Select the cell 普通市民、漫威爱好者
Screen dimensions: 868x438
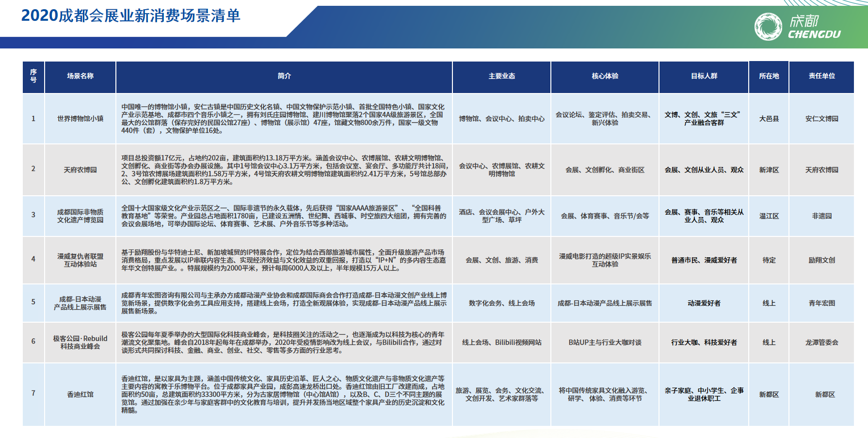[704, 260]
